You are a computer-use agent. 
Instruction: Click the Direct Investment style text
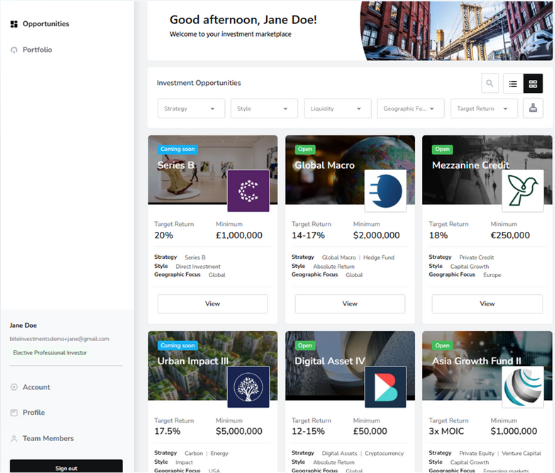click(198, 267)
